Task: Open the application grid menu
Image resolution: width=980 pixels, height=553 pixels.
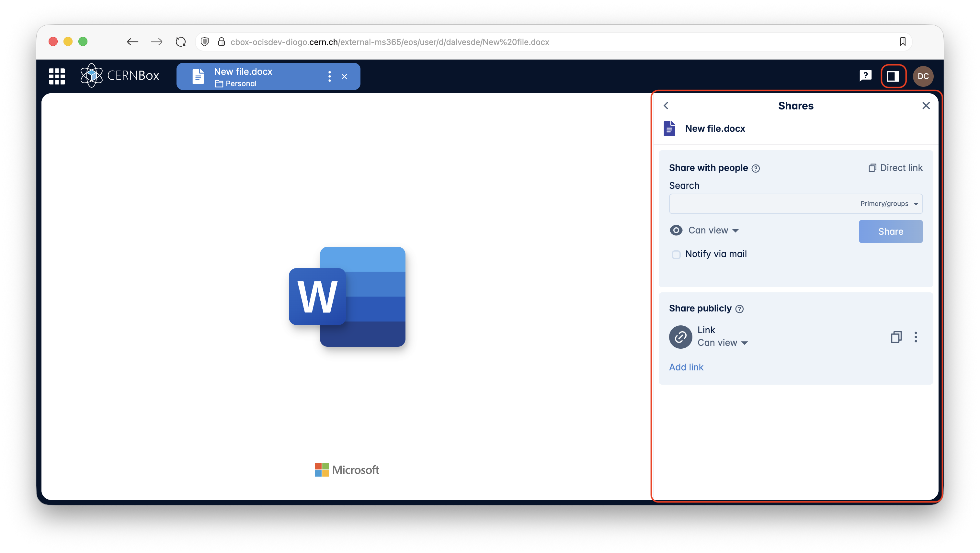Action: pos(57,76)
